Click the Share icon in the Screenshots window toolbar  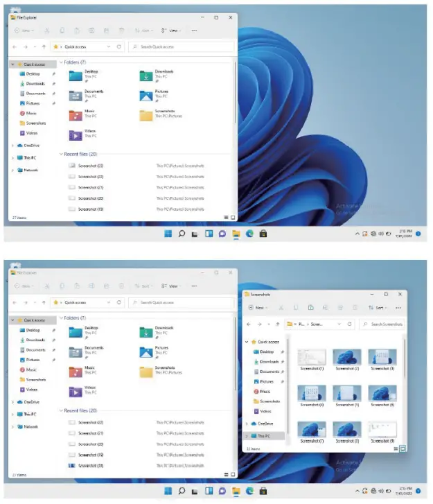(340, 308)
